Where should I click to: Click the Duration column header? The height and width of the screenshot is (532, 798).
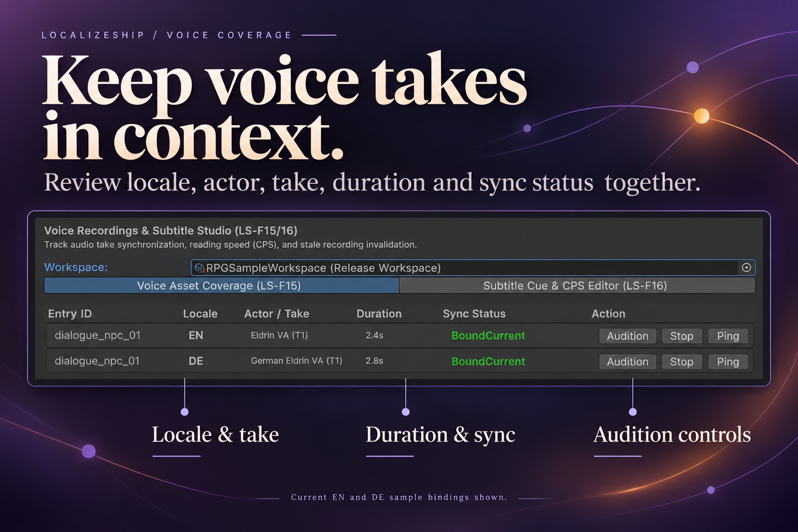pos(379,314)
